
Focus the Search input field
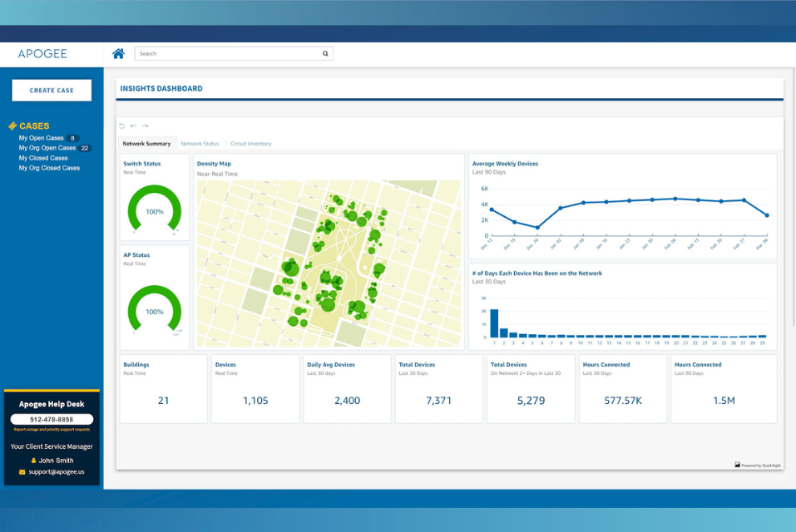(229, 54)
